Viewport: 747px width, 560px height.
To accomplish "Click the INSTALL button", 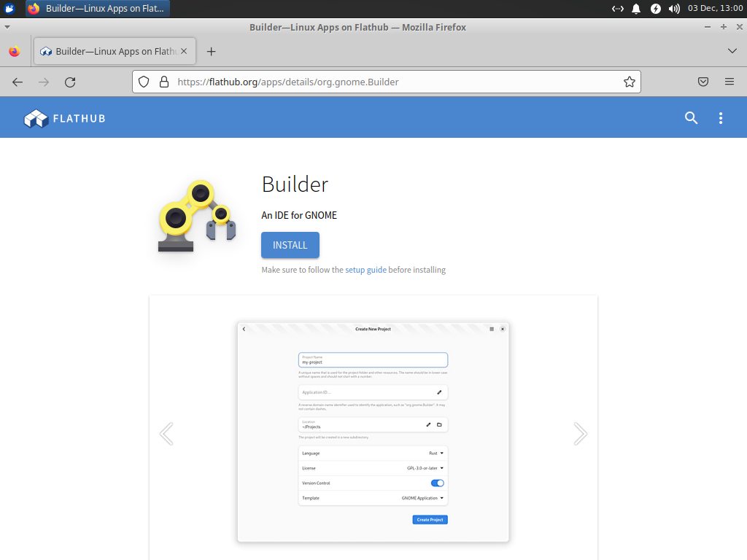I will pos(290,245).
